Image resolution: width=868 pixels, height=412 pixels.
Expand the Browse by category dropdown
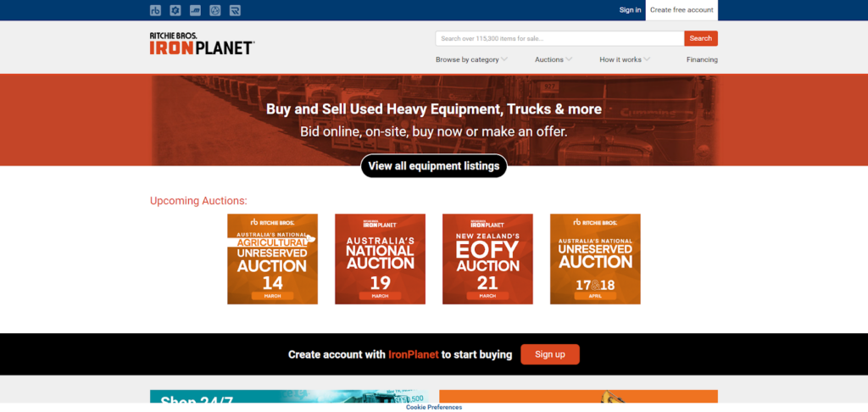point(471,59)
